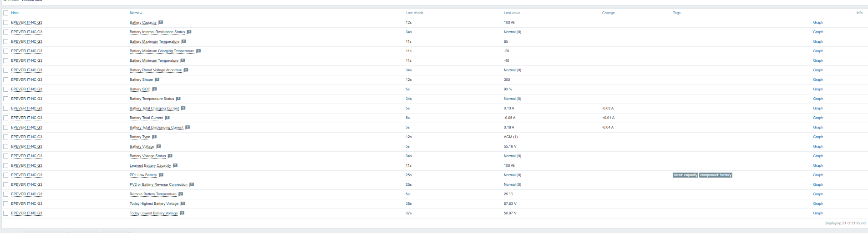Toggle the select-all checkbox in header
This screenshot has height=233, width=868.
point(6,13)
